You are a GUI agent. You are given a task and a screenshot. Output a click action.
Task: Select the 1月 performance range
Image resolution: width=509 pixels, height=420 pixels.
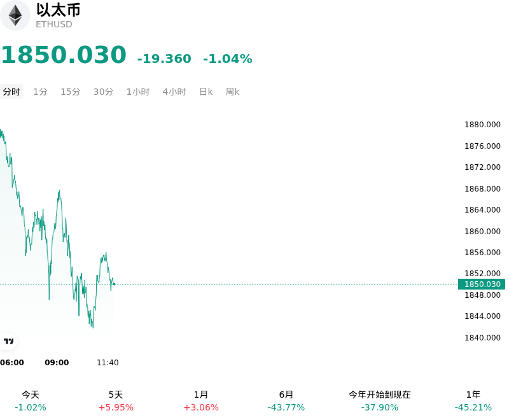coord(201,401)
